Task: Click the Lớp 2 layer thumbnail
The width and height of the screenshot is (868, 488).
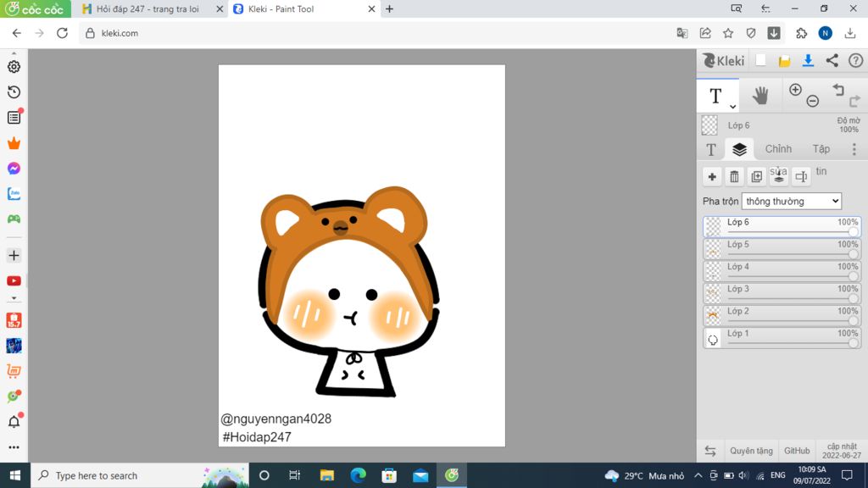Action: 713,316
